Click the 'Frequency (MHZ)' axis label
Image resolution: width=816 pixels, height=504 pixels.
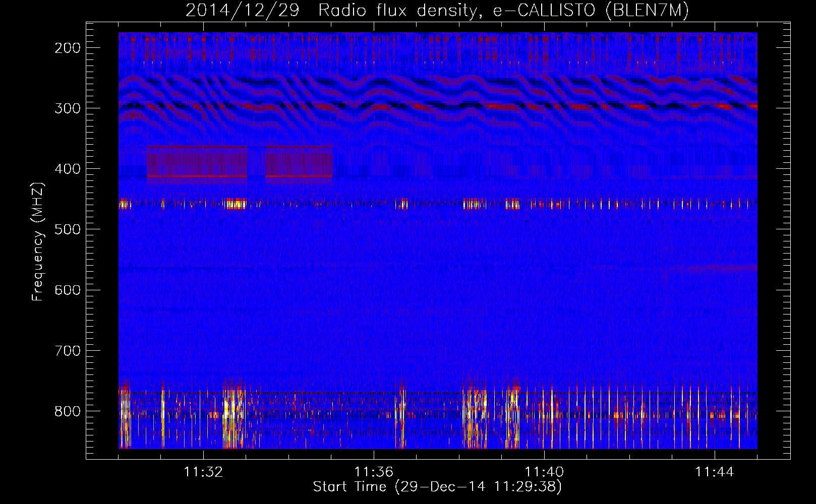[38, 241]
